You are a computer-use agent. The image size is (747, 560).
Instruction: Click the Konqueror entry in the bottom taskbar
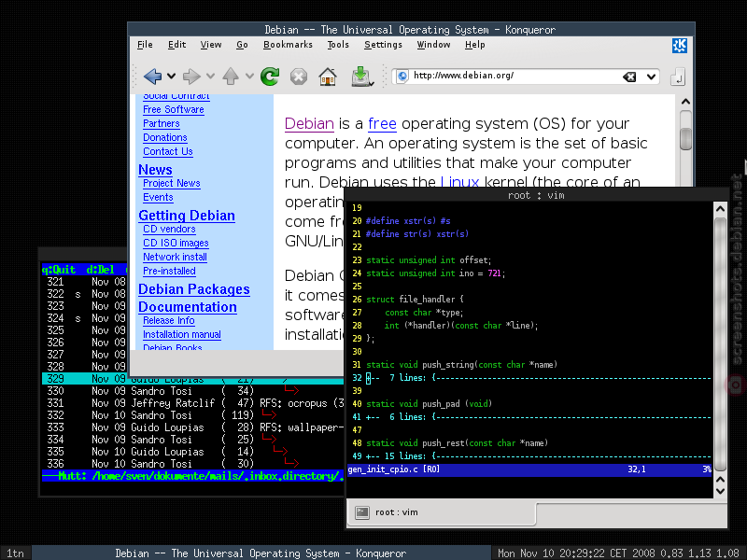click(261, 553)
